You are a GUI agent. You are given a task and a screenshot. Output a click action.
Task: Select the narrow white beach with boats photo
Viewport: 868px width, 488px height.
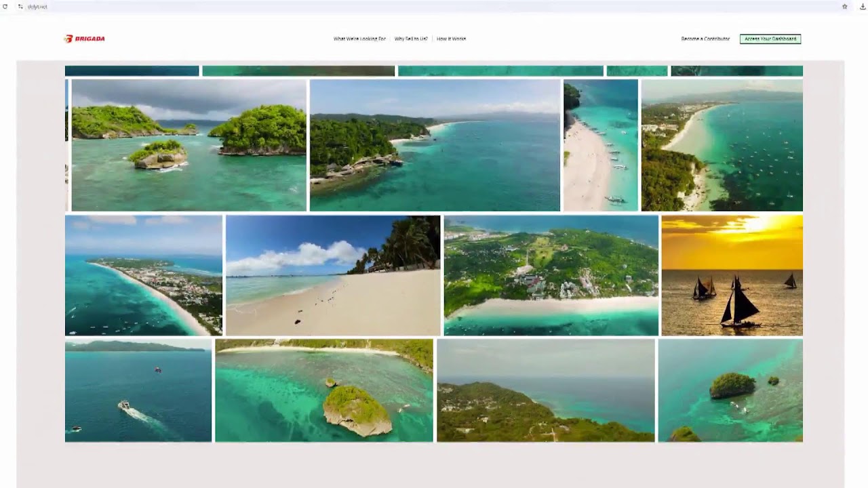point(601,145)
